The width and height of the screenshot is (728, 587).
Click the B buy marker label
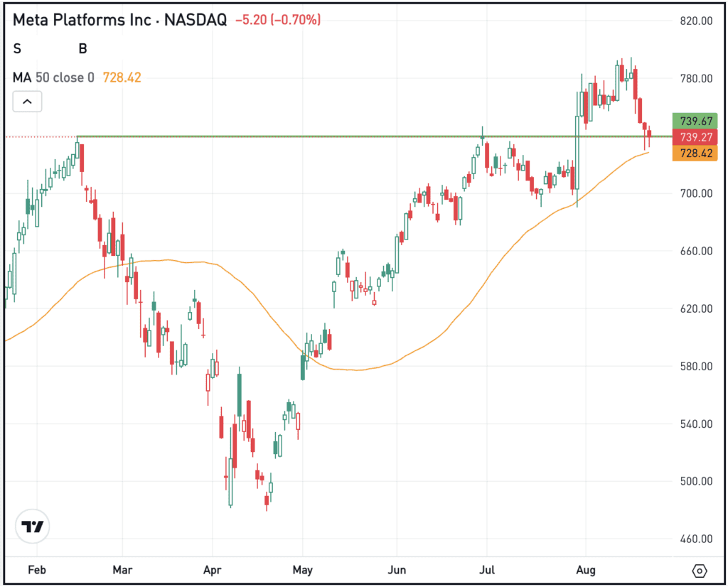tap(82, 49)
